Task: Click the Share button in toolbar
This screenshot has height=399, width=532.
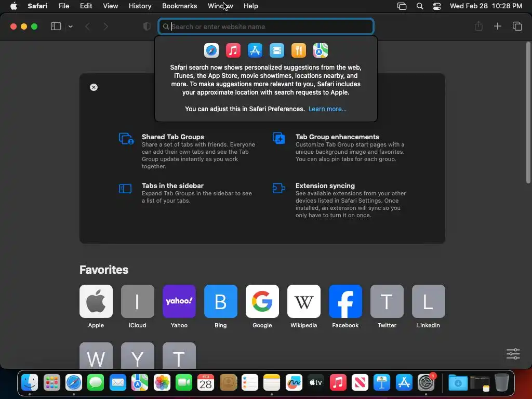Action: point(478,26)
